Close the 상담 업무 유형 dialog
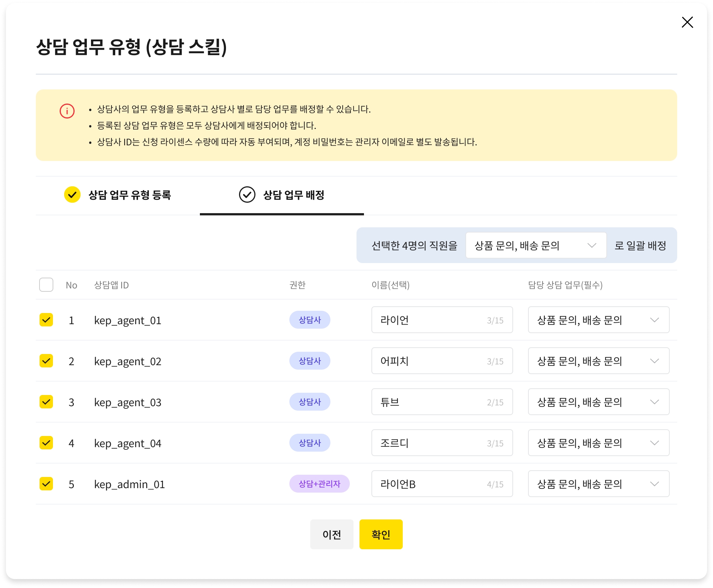Viewport: 713px width, 588px height. coord(687,22)
